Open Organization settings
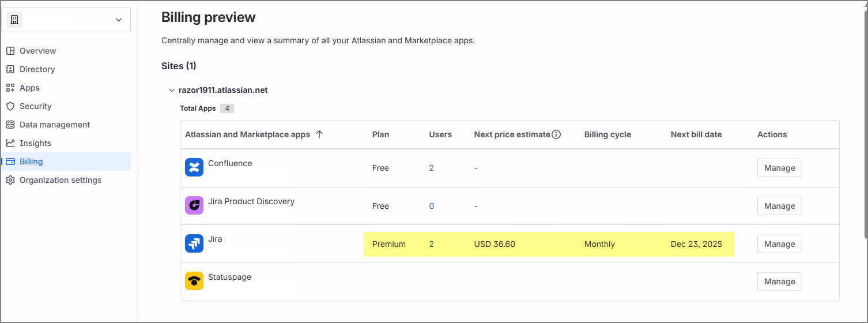This screenshot has width=868, height=323. click(x=60, y=180)
